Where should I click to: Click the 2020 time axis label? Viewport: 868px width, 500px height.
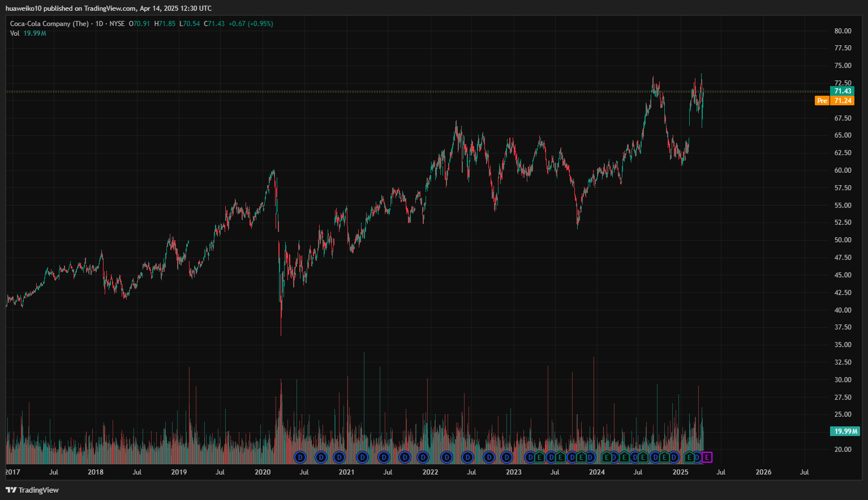(263, 472)
